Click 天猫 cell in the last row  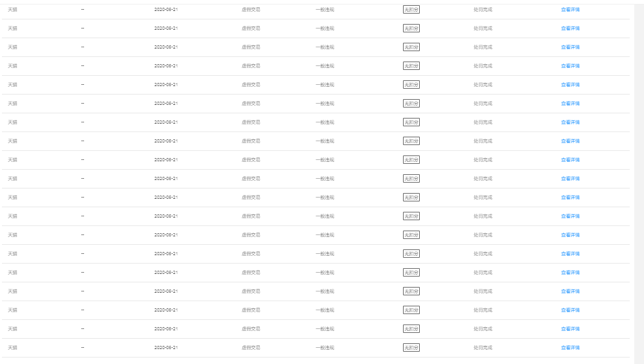click(x=12, y=348)
